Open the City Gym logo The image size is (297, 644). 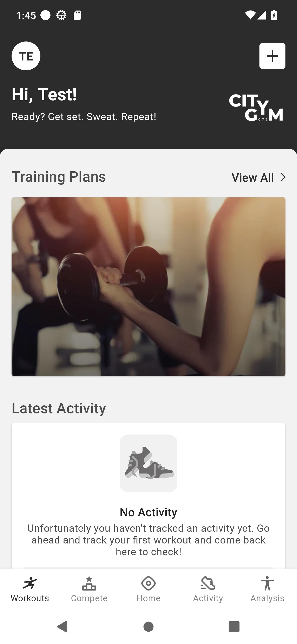(256, 108)
